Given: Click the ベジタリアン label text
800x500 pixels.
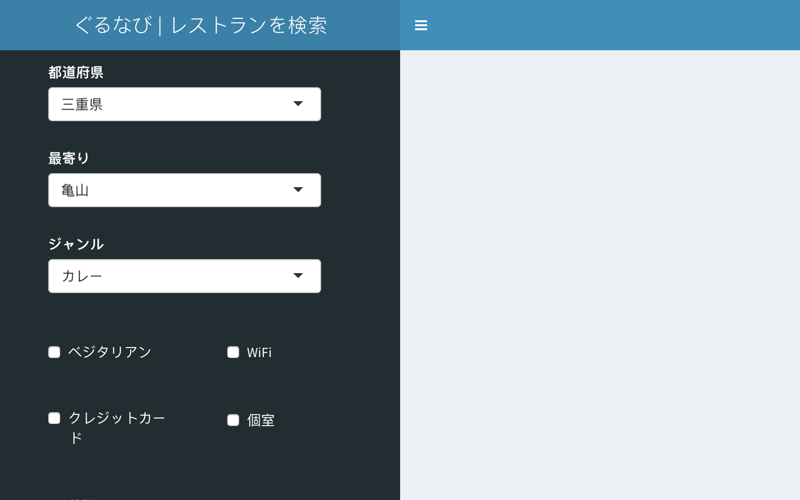Looking at the screenshot, I should pyautogui.click(x=110, y=352).
